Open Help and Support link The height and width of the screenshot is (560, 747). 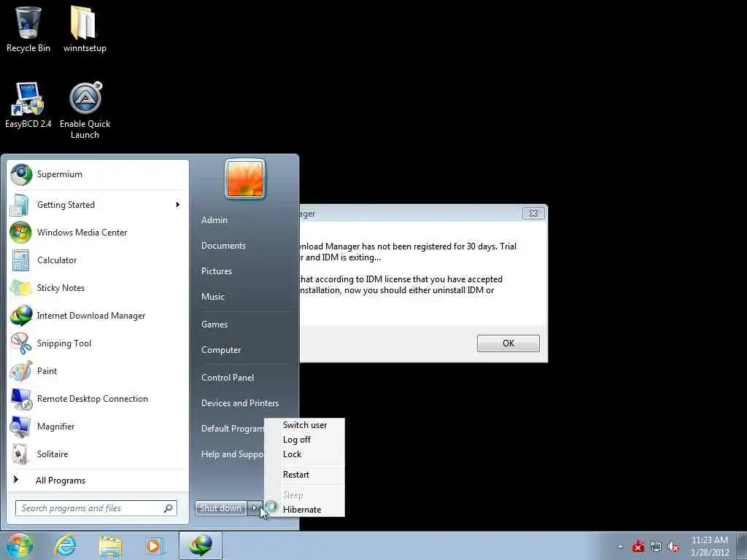point(232,454)
